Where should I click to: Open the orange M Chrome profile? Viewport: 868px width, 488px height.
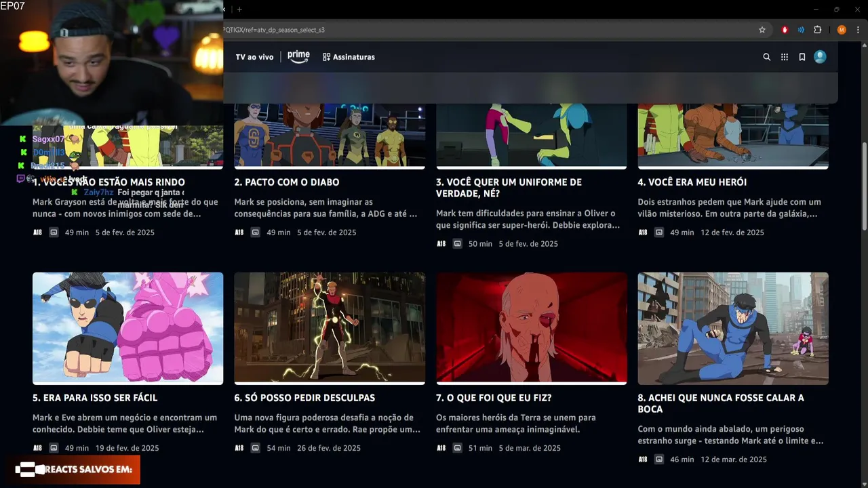click(x=842, y=30)
